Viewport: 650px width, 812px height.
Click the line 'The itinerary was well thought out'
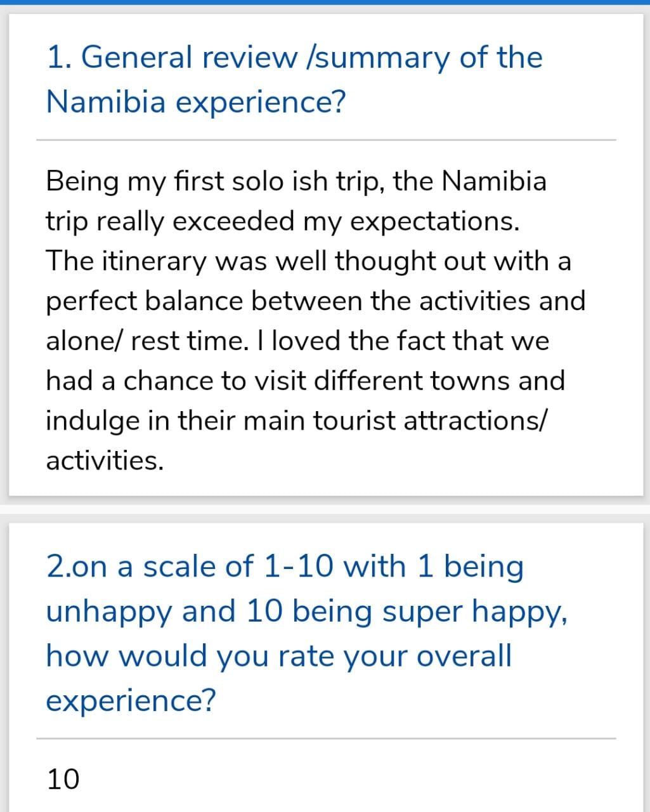pyautogui.click(x=309, y=261)
